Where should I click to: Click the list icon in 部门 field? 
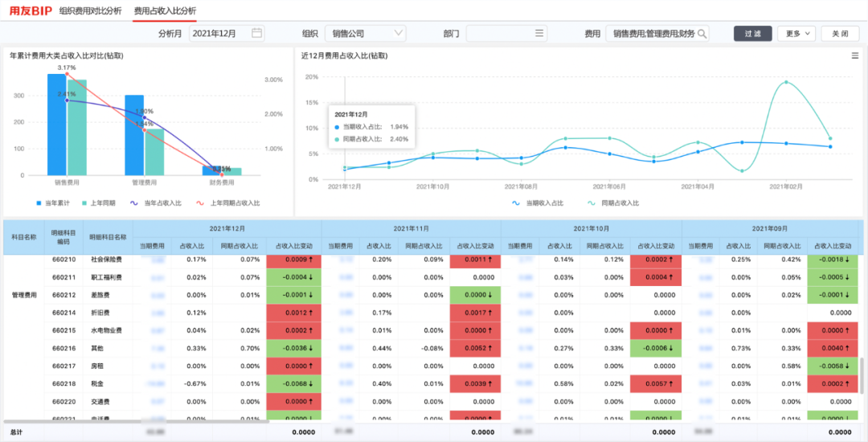tap(540, 34)
